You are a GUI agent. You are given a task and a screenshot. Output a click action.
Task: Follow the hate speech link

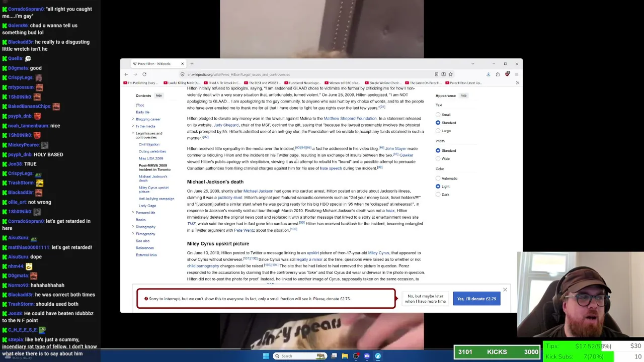point(331,168)
